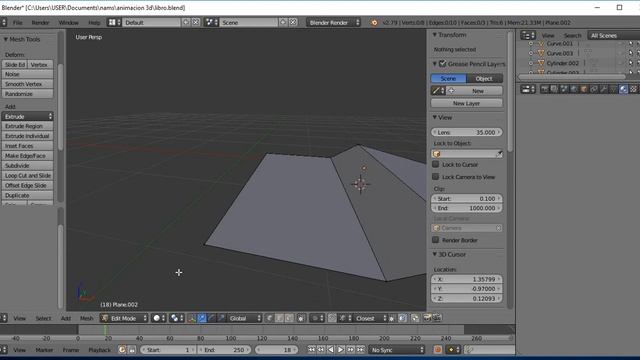Click the Clip Start value field
This screenshot has height=360, width=640.
pos(467,198)
